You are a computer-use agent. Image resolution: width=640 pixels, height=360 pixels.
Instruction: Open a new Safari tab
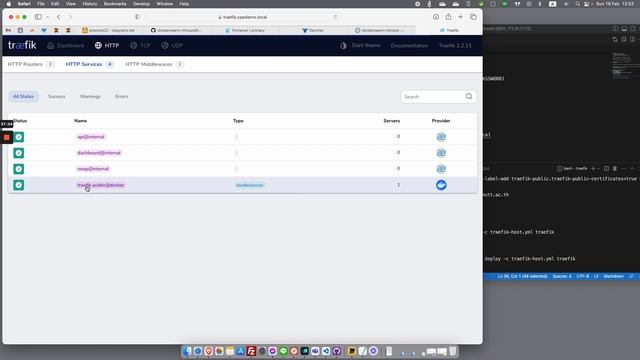coord(460,17)
